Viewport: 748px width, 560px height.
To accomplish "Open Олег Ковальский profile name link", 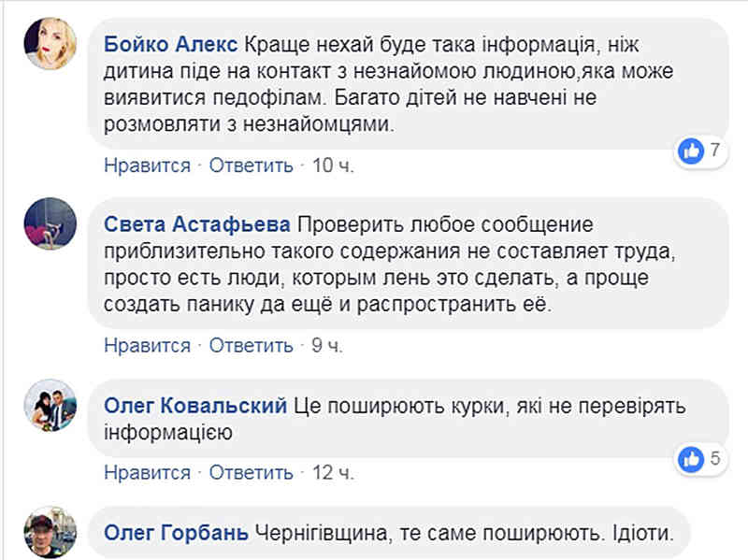I will (196, 407).
